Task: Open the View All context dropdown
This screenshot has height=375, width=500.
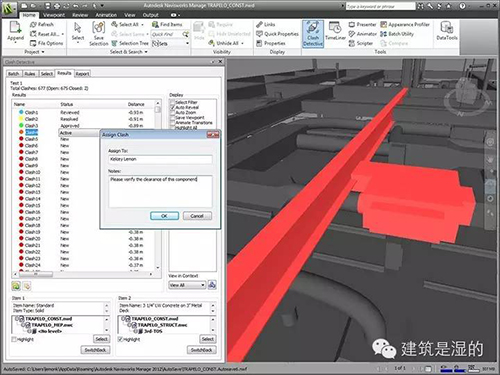Action: point(187,285)
